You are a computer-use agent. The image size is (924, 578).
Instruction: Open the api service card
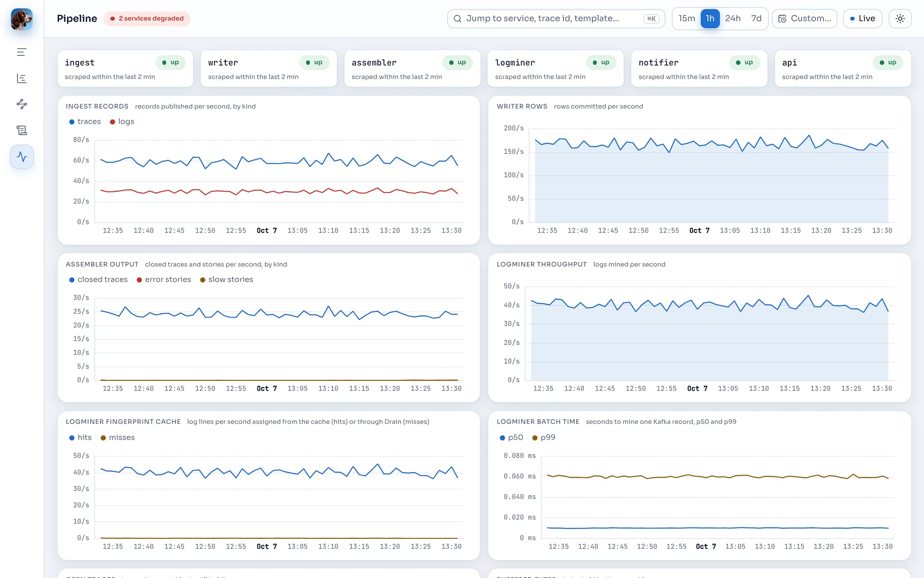click(x=843, y=69)
